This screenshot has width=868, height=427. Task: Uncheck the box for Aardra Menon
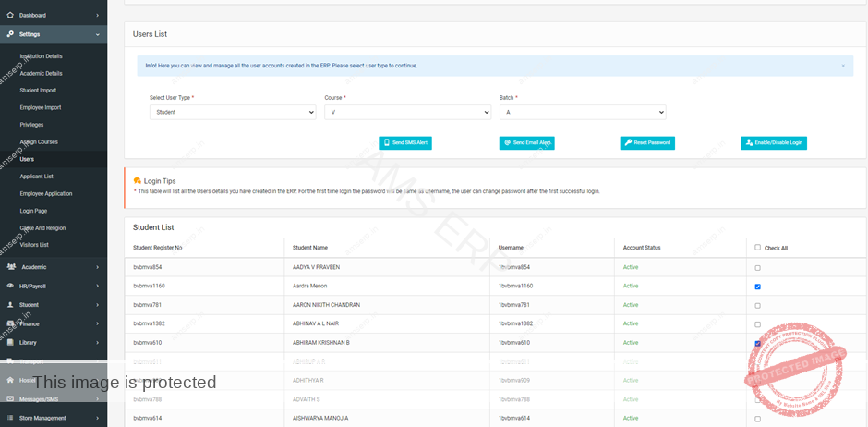[x=758, y=287]
